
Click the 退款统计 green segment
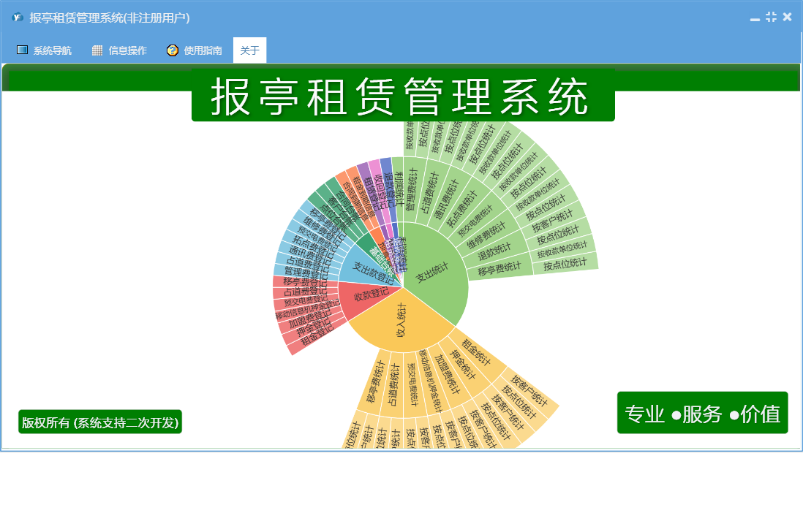494,251
